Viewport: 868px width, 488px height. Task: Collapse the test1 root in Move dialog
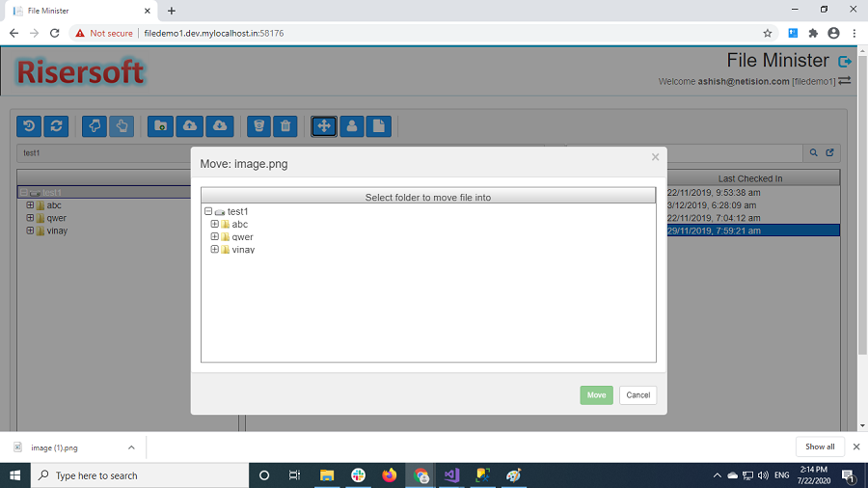(x=208, y=211)
